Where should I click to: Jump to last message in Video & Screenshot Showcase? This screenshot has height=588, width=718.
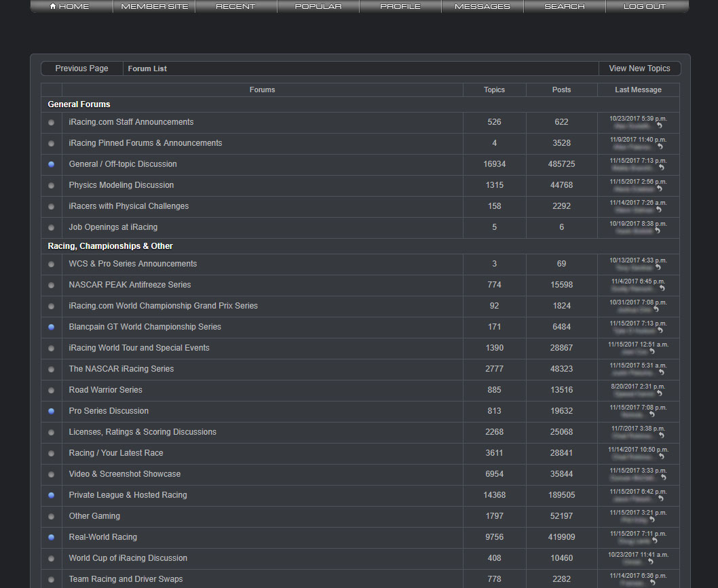(x=662, y=477)
